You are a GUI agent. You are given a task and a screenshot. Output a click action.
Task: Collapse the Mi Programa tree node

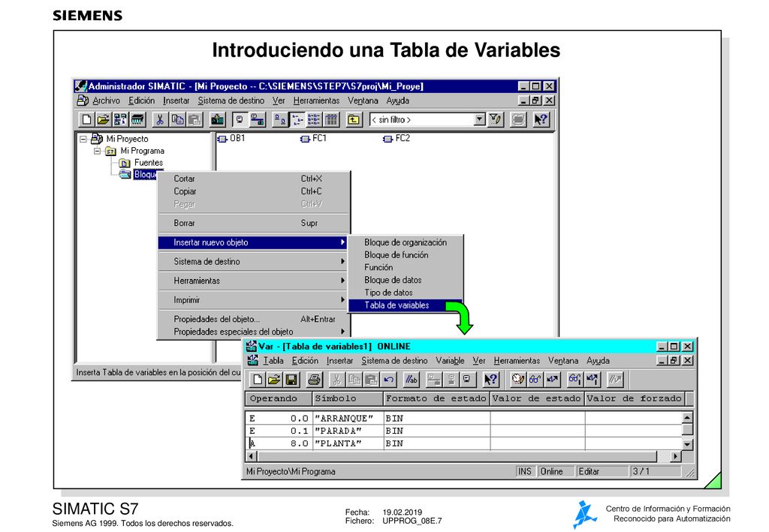tap(97, 151)
